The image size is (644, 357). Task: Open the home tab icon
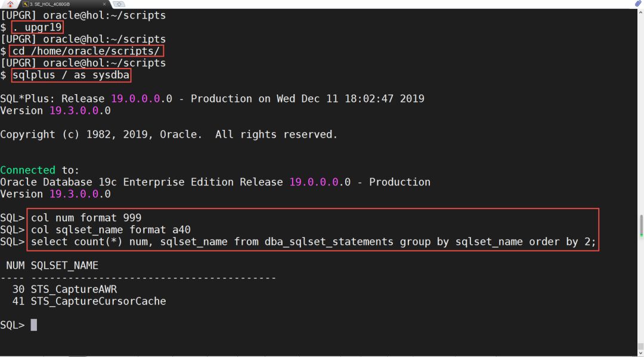[10, 4]
